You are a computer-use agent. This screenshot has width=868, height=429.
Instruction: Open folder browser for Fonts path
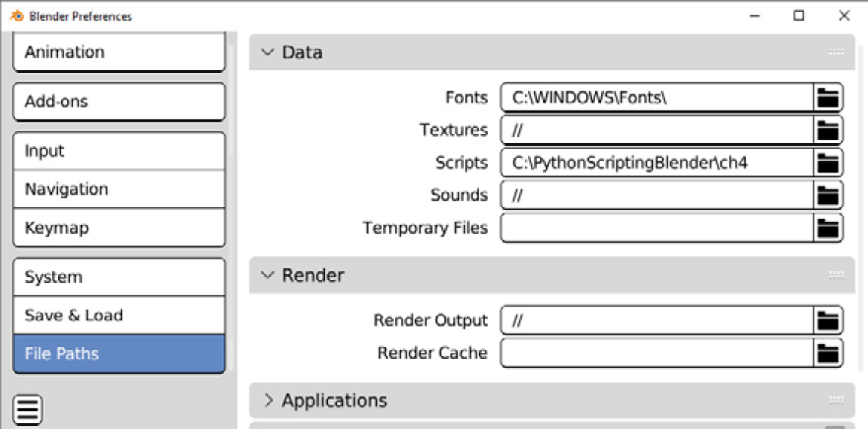coord(829,98)
